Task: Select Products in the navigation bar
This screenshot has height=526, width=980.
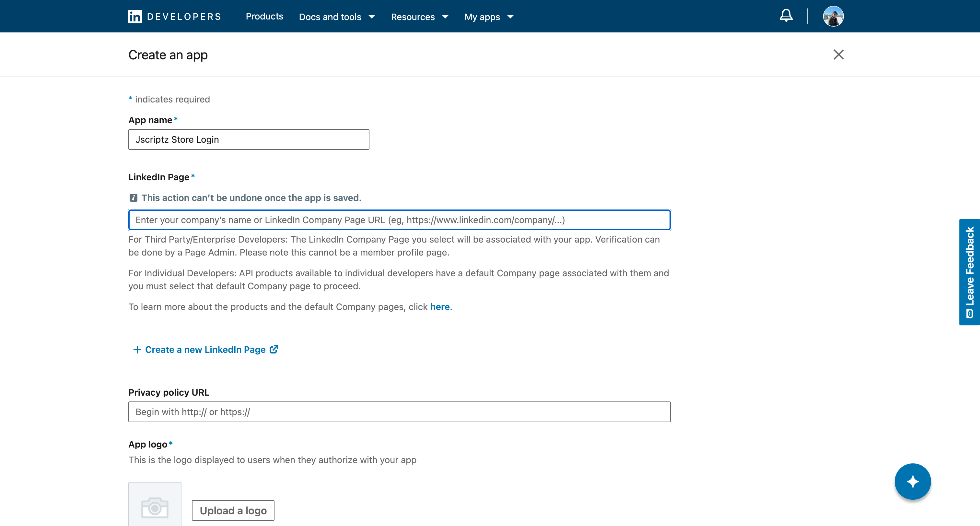Action: point(264,17)
